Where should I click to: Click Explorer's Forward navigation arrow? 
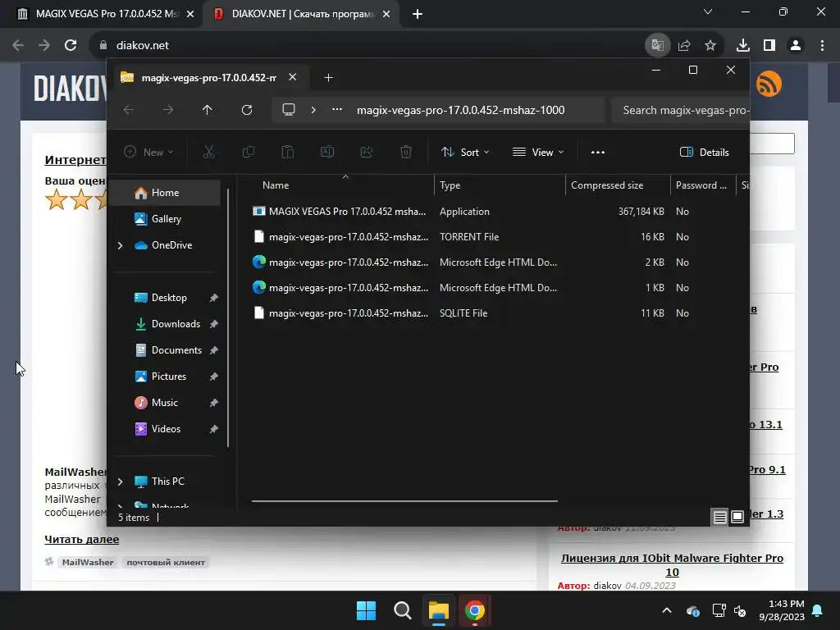(x=168, y=110)
